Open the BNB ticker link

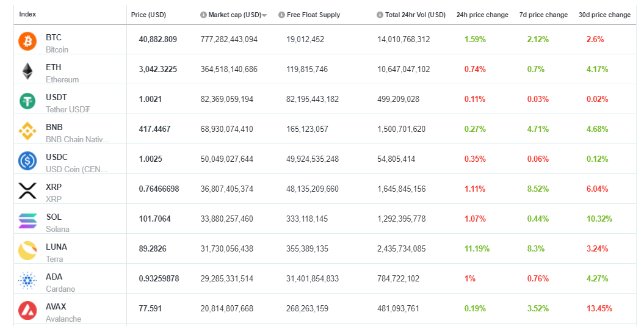click(54, 127)
